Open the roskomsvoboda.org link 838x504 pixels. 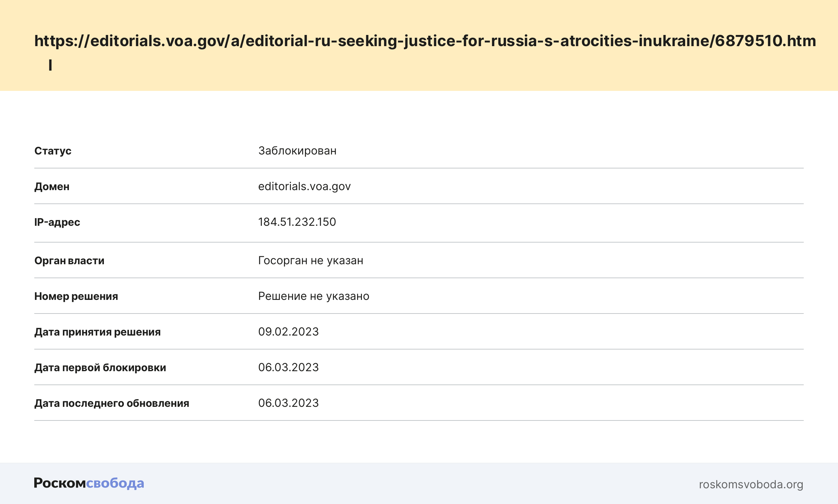pos(751,484)
